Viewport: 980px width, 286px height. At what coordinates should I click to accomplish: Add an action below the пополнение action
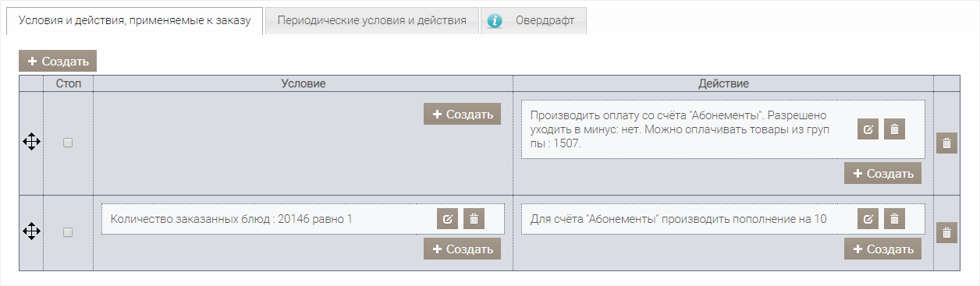[x=882, y=249]
